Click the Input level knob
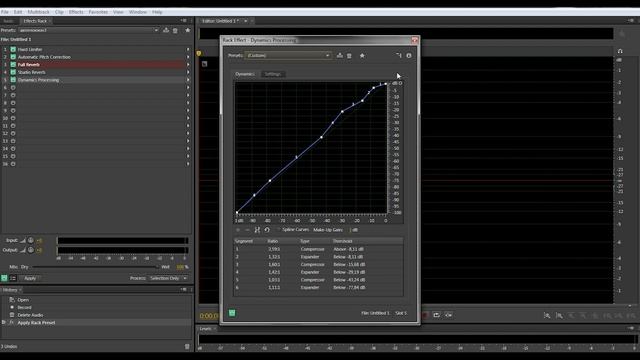The width and height of the screenshot is (640, 360). (x=31, y=240)
